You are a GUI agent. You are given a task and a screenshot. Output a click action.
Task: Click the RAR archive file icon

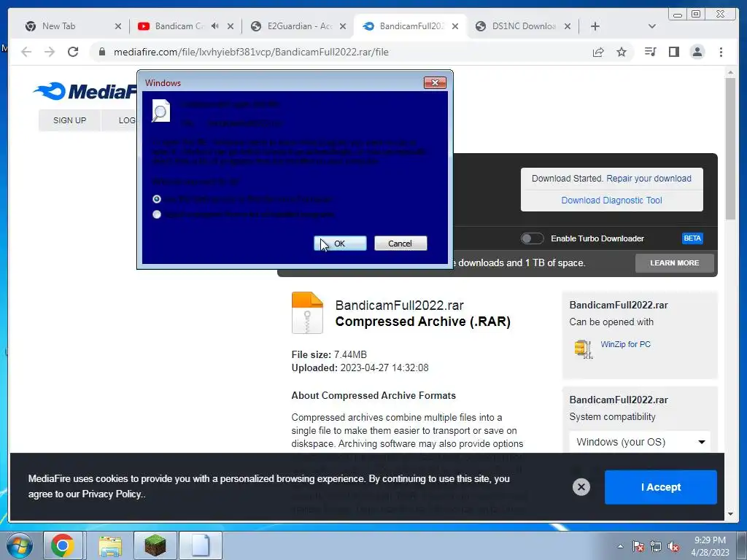[307, 312]
